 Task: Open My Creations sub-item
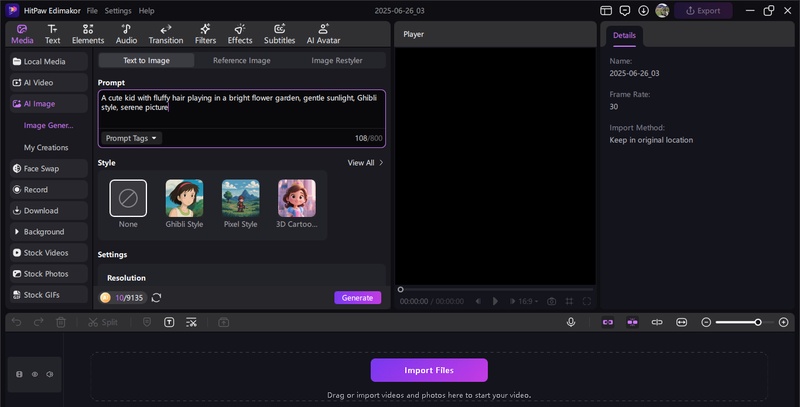point(46,147)
